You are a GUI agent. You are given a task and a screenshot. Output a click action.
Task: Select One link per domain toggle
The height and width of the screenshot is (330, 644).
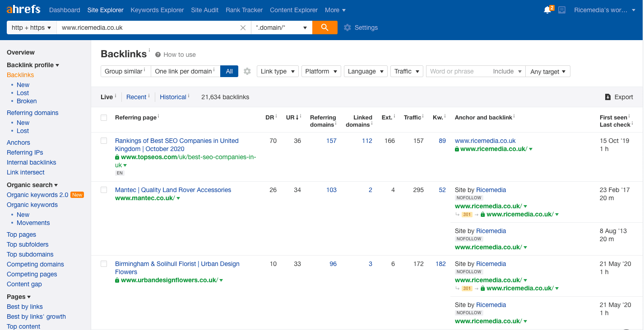(x=185, y=71)
